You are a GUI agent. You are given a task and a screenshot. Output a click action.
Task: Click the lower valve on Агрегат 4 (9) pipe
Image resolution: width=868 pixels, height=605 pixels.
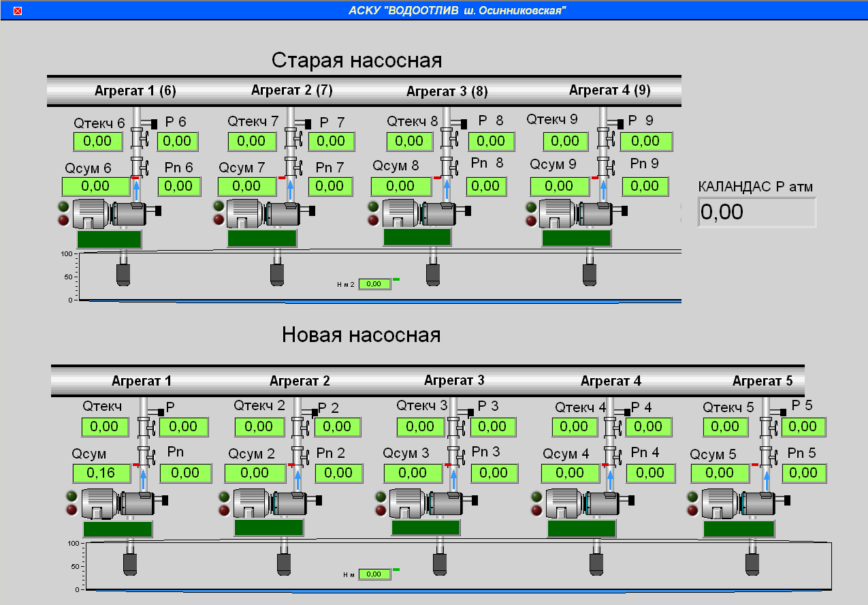[603, 166]
